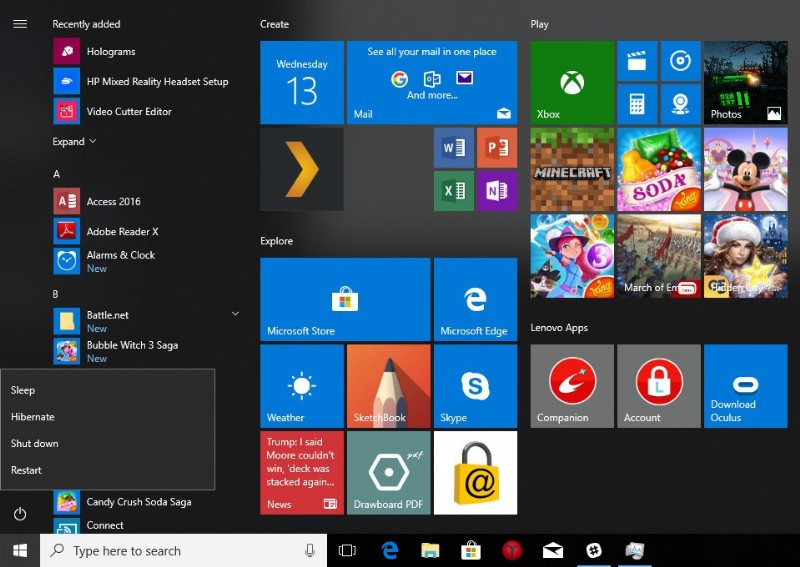Open File Explorer from the taskbar

click(x=430, y=550)
